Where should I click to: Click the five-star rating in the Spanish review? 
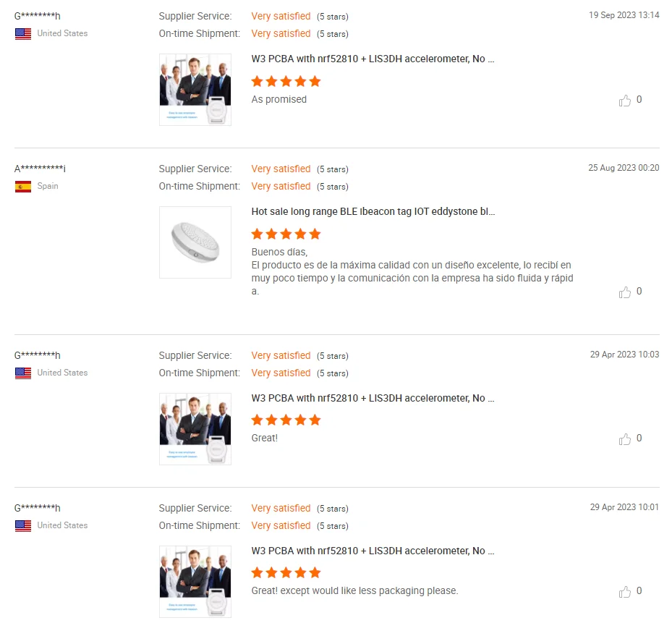pos(286,234)
